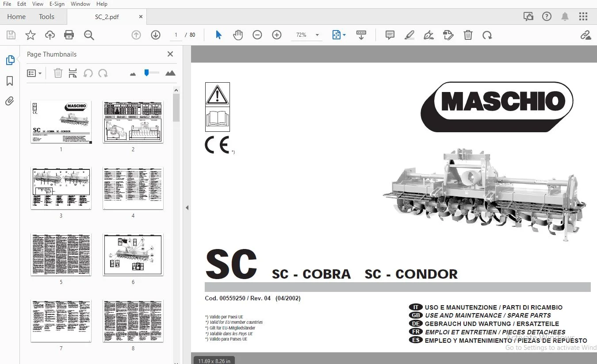Select the highlight text tool
The image size is (597, 364).
(409, 35)
